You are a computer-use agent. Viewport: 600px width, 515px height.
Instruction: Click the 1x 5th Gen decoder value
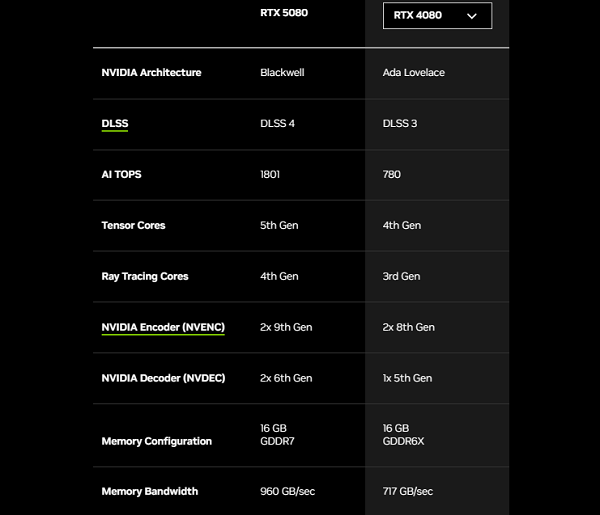407,378
